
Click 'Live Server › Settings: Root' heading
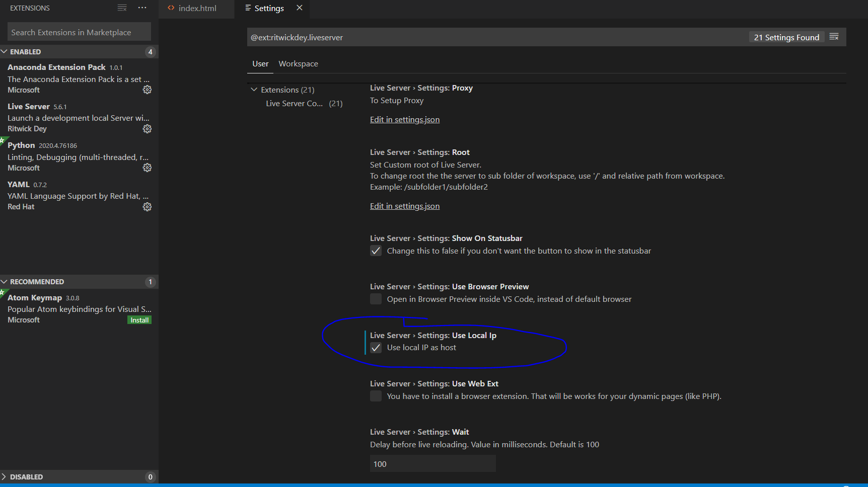(x=420, y=152)
